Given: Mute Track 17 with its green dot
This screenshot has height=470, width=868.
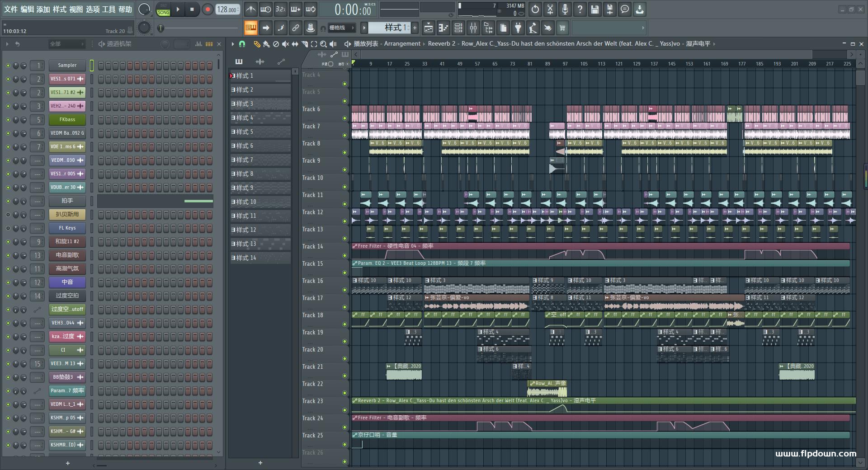Looking at the screenshot, I should 344,307.
